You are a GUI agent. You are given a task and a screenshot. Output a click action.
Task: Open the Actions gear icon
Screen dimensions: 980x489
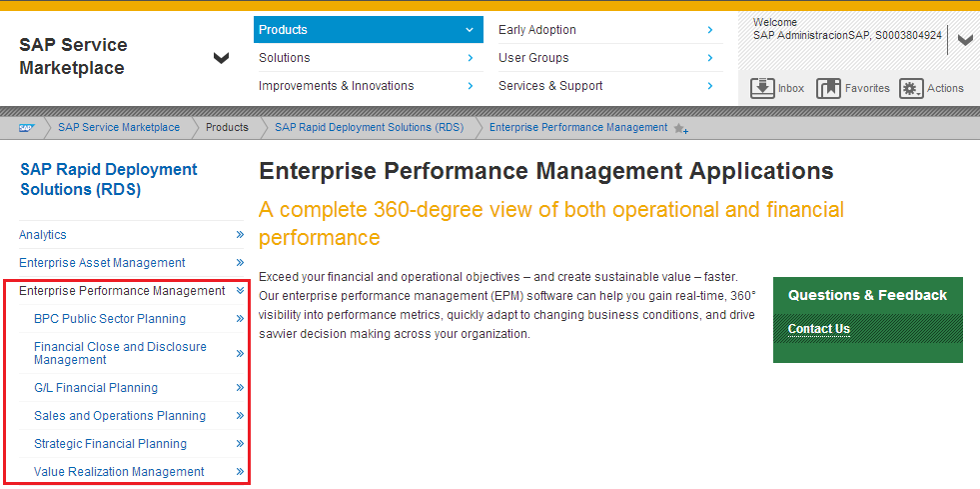(911, 88)
